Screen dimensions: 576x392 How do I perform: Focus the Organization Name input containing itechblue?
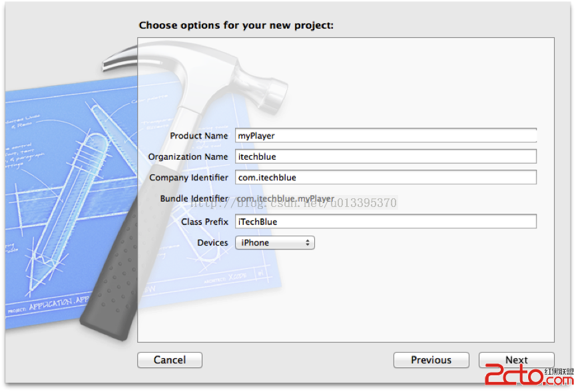(x=386, y=156)
